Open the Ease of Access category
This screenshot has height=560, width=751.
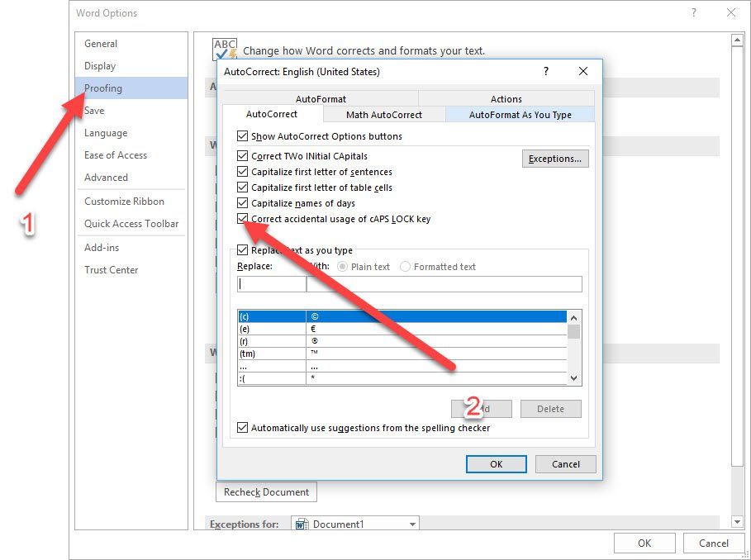click(x=131, y=155)
